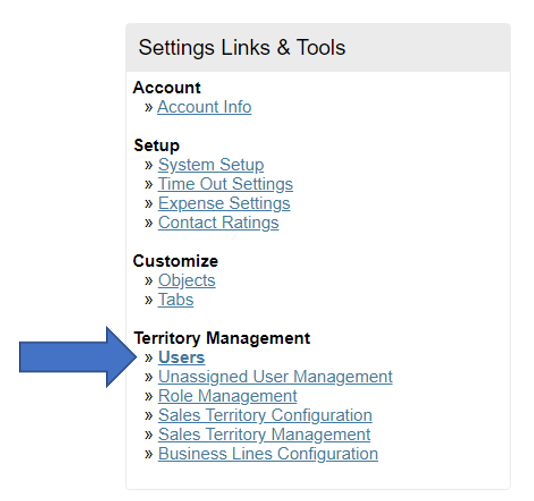Image resolution: width=534 pixels, height=501 pixels.
Task: Click the bold Users link
Action: click(x=182, y=357)
